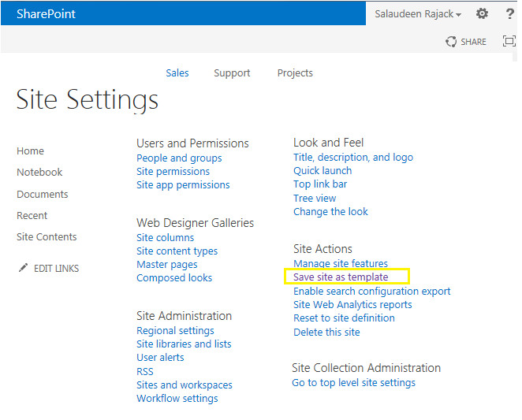Open Site Web Analytics reports
Image resolution: width=522 pixels, height=420 pixels.
coord(352,304)
